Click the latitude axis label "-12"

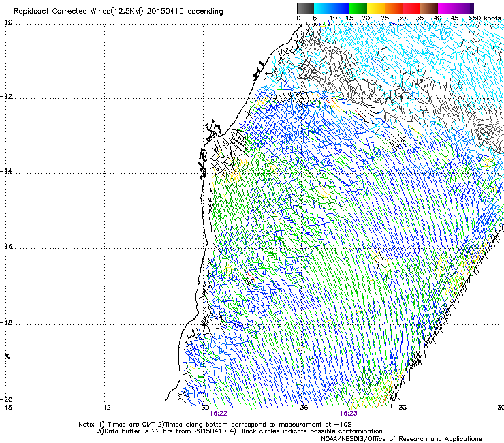tap(6, 97)
